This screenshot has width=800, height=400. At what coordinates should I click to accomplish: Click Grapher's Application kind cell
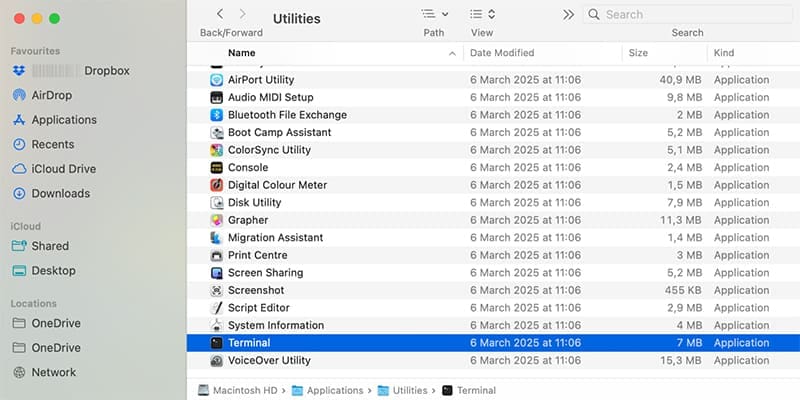click(741, 220)
